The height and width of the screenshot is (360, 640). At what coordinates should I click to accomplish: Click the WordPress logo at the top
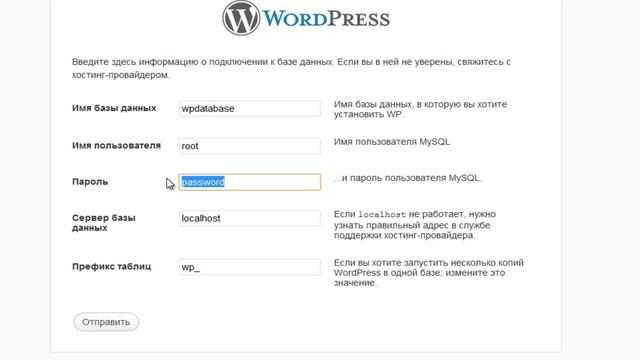click(x=306, y=18)
